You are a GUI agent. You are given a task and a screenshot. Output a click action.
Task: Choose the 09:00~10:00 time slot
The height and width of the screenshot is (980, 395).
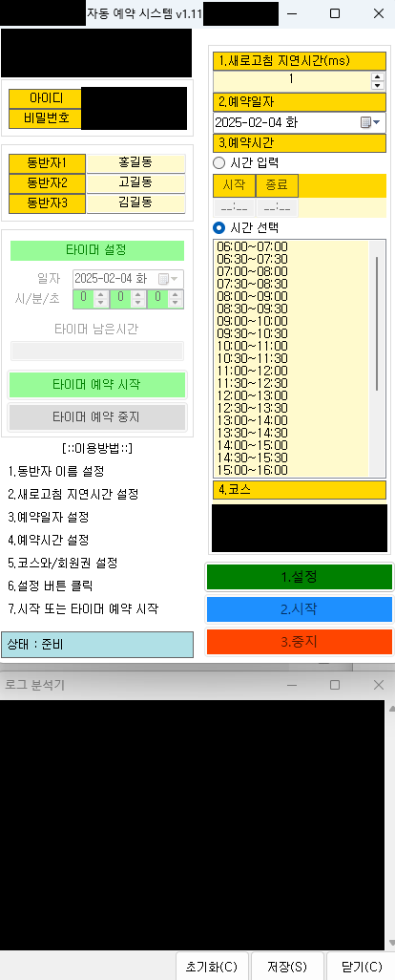tap(253, 321)
